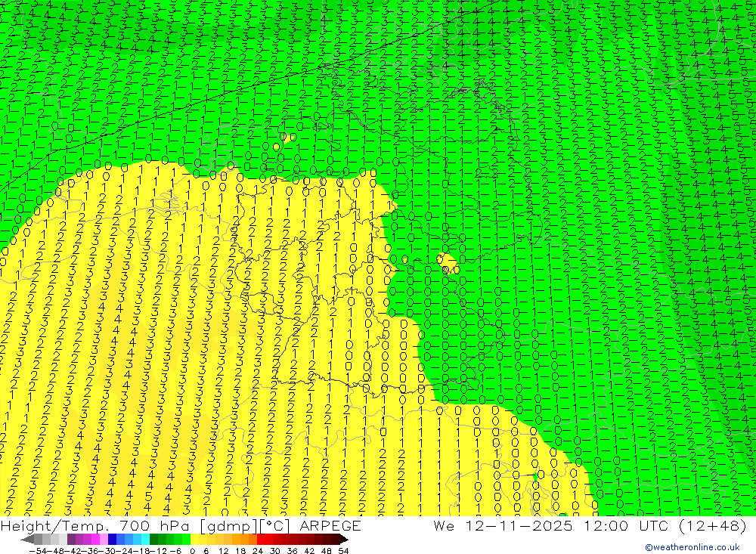
Task: Click the -30 legend scale label
Action: (107, 551)
